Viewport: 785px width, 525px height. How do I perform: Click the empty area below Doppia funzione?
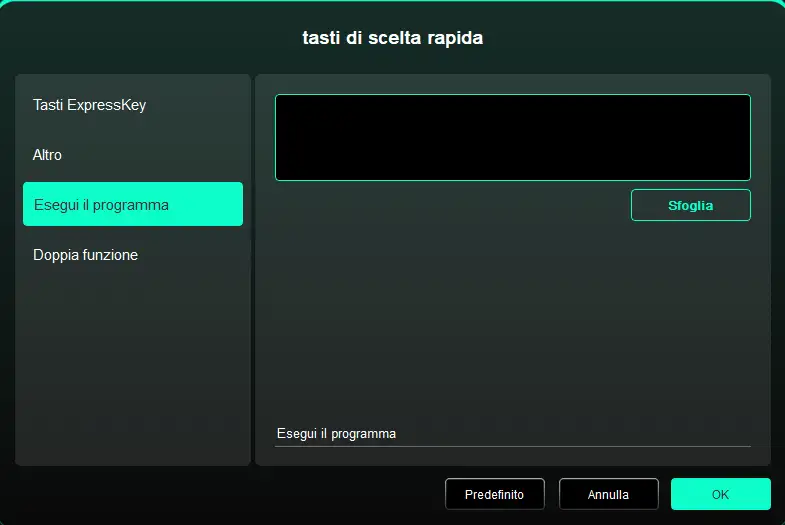133,370
